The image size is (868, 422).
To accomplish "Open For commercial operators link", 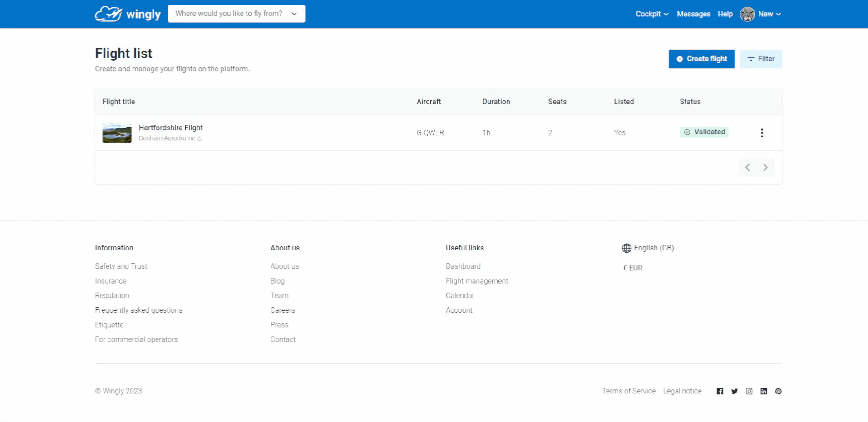I will tap(136, 339).
